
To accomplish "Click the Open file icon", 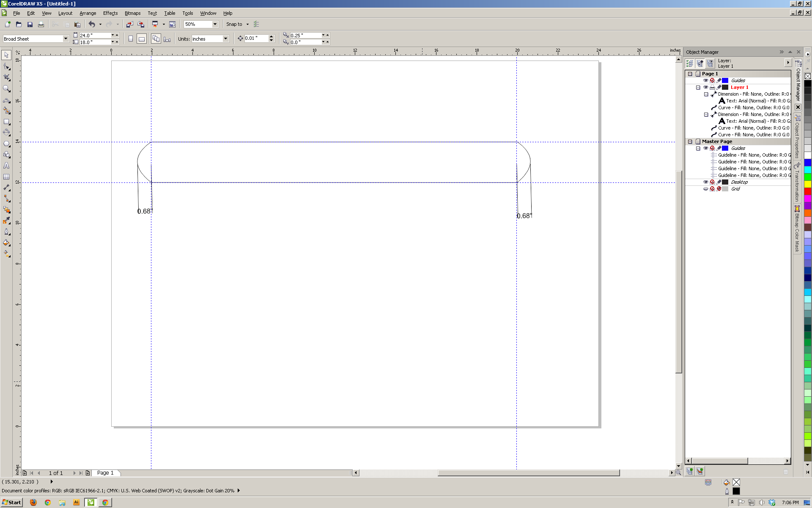I will [x=19, y=24].
